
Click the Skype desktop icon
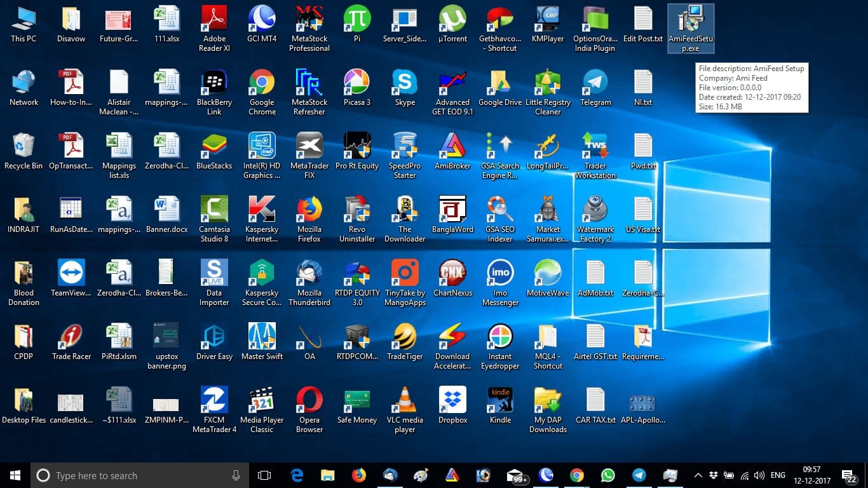pos(405,88)
